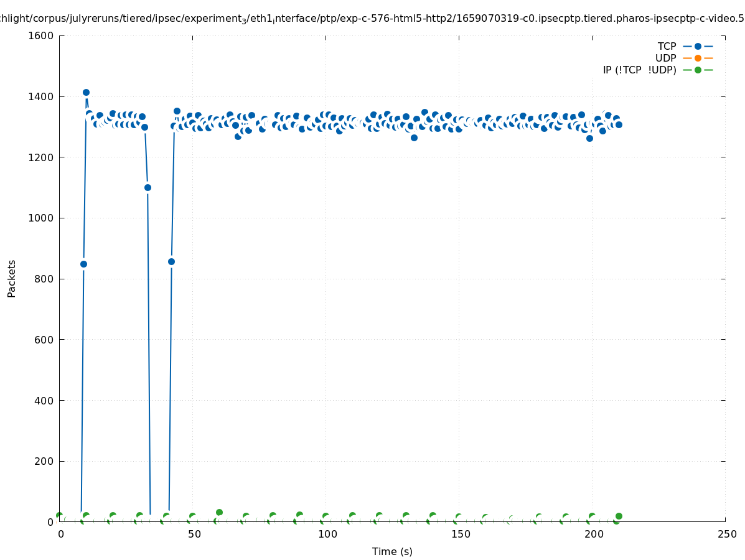Click the 100 x-axis tick label
This screenshot has height=560, width=745.
(x=327, y=534)
